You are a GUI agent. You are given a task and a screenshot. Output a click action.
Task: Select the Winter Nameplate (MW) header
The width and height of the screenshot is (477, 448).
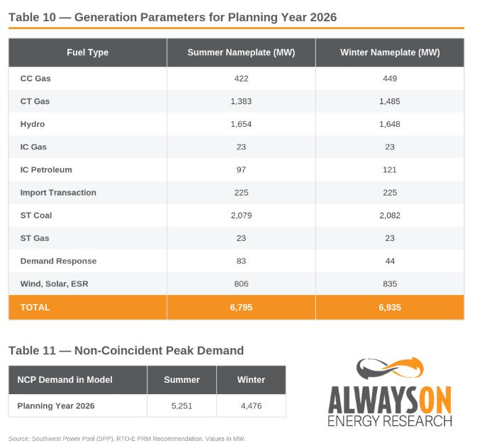coord(390,52)
